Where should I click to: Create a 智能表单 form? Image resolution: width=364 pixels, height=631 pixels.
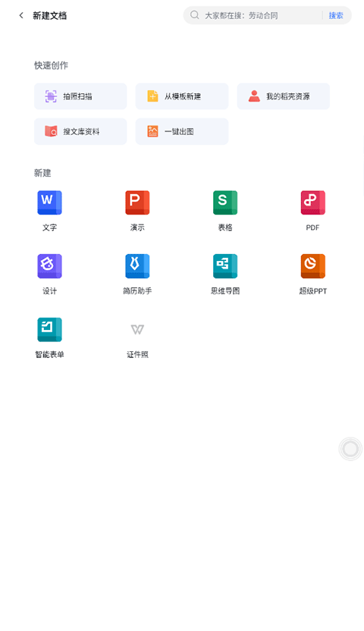point(49,337)
